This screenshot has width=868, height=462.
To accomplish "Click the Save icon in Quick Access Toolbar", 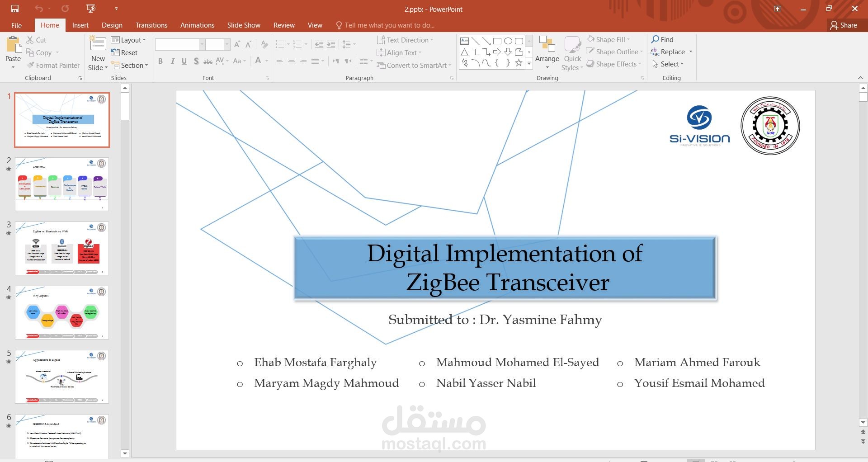I will [x=15, y=9].
